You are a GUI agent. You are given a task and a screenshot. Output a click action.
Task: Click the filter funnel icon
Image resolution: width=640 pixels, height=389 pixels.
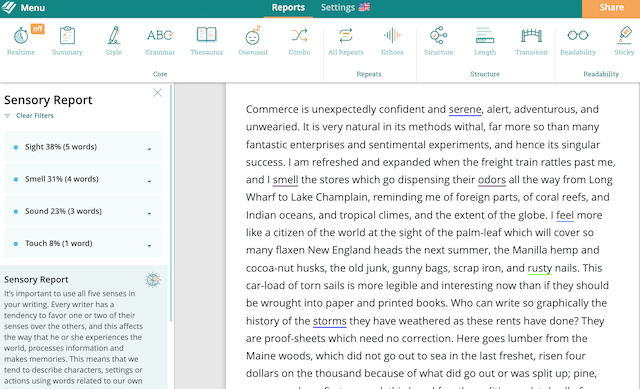point(7,116)
